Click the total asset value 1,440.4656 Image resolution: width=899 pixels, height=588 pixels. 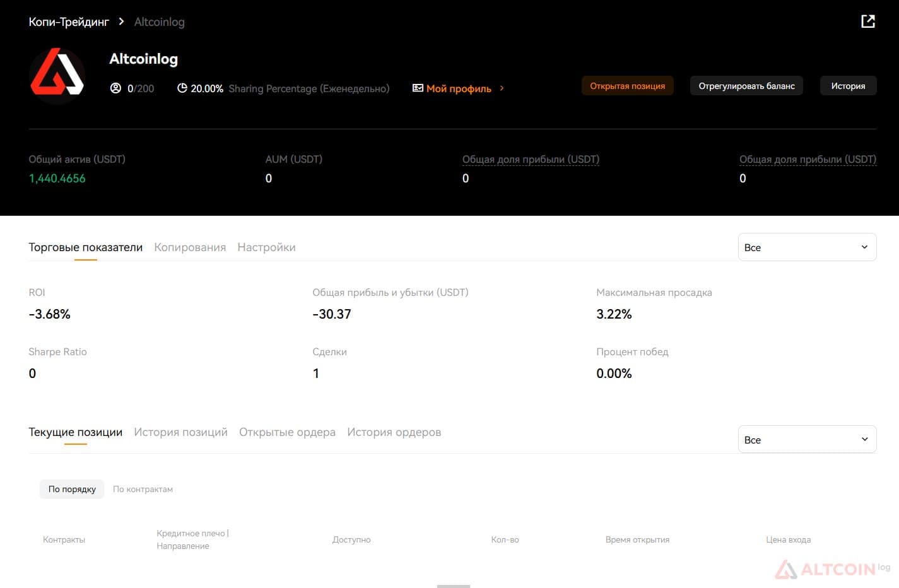(x=57, y=179)
